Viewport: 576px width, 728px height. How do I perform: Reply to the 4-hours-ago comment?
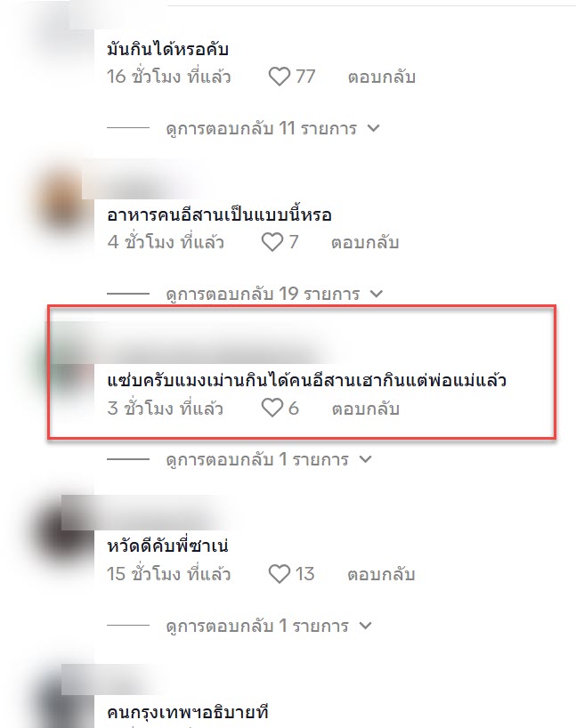coord(365,243)
